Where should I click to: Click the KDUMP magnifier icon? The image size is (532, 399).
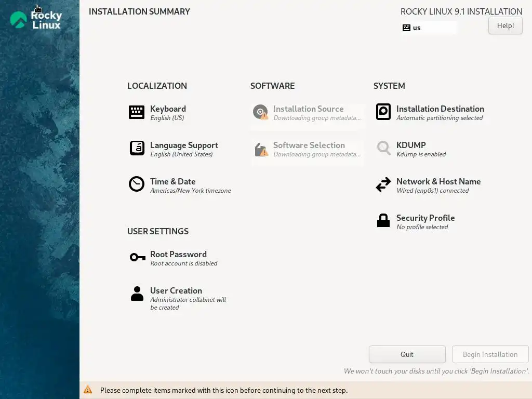tap(384, 148)
